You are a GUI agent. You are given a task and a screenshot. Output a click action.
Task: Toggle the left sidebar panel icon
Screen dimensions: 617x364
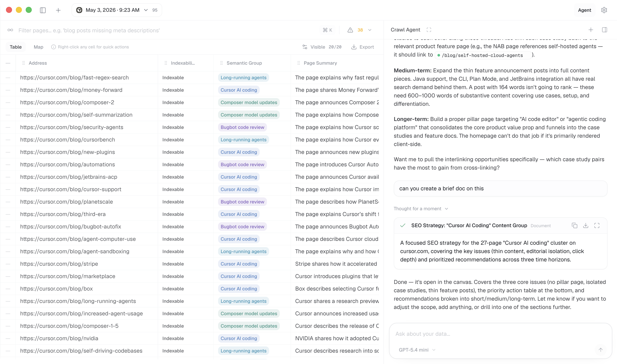pyautogui.click(x=43, y=10)
